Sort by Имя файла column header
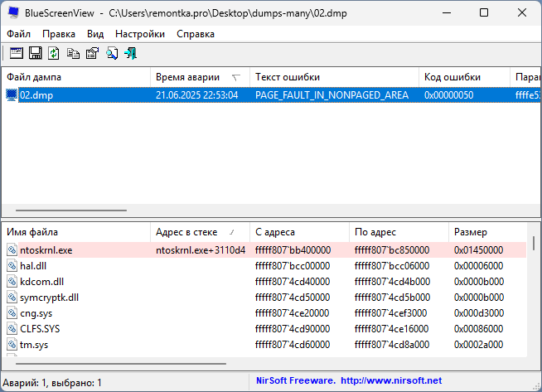The image size is (542, 392). (x=76, y=232)
